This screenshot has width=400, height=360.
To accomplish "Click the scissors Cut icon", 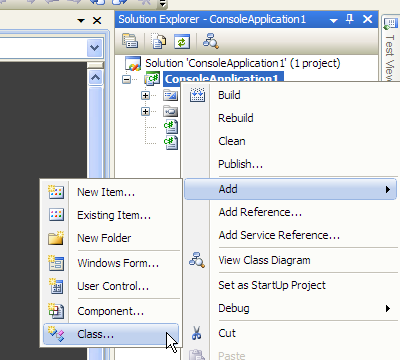I will (x=197, y=333).
